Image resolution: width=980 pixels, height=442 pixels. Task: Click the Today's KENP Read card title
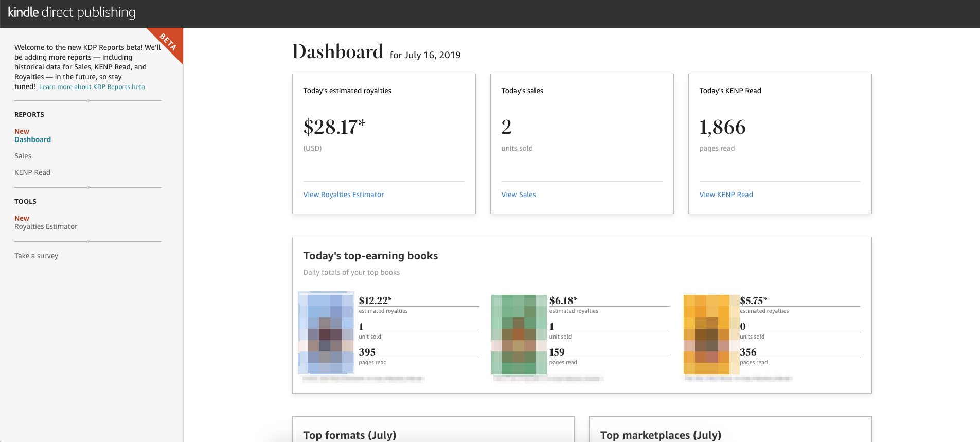pos(730,91)
